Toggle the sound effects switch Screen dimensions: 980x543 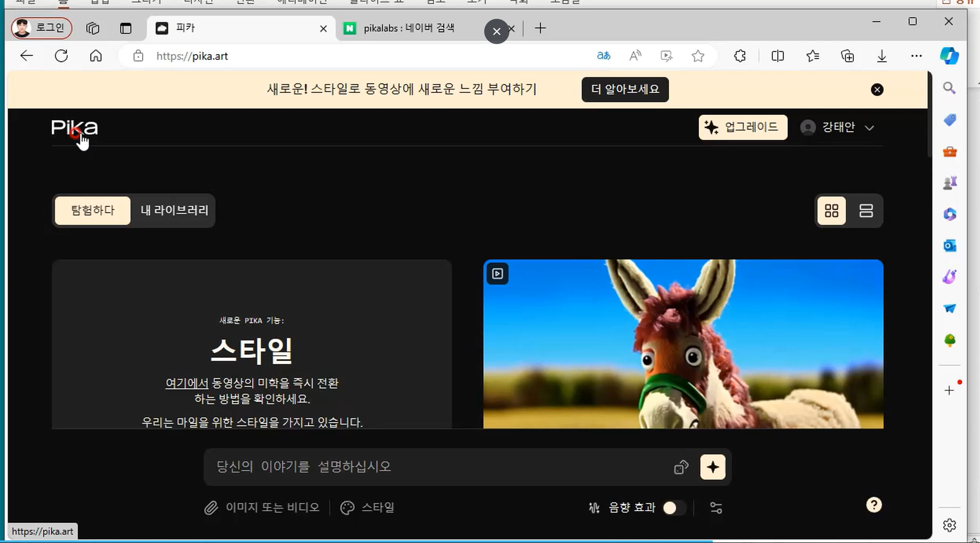point(674,508)
